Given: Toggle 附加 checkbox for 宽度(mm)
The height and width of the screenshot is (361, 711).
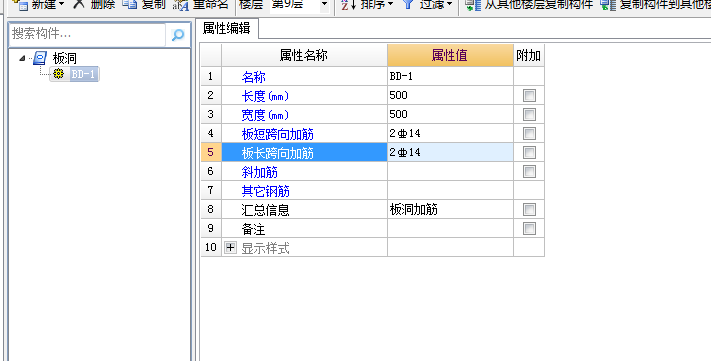Looking at the screenshot, I should pos(529,114).
